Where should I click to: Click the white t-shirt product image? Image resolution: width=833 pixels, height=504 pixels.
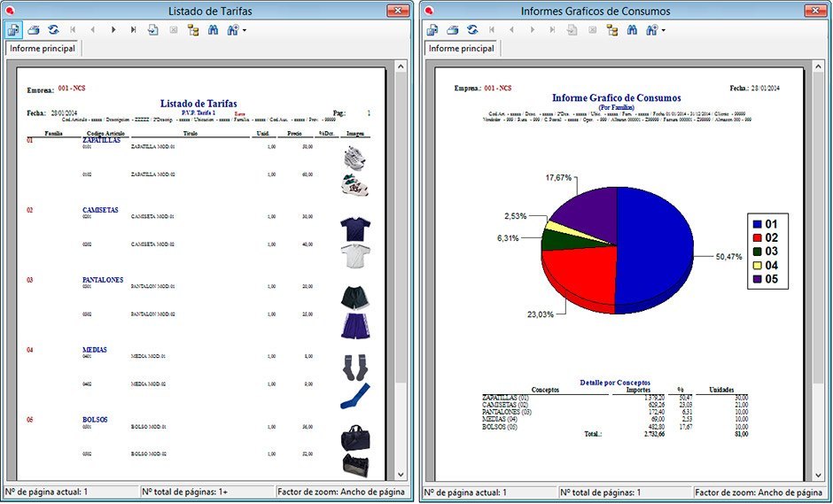pos(354,254)
